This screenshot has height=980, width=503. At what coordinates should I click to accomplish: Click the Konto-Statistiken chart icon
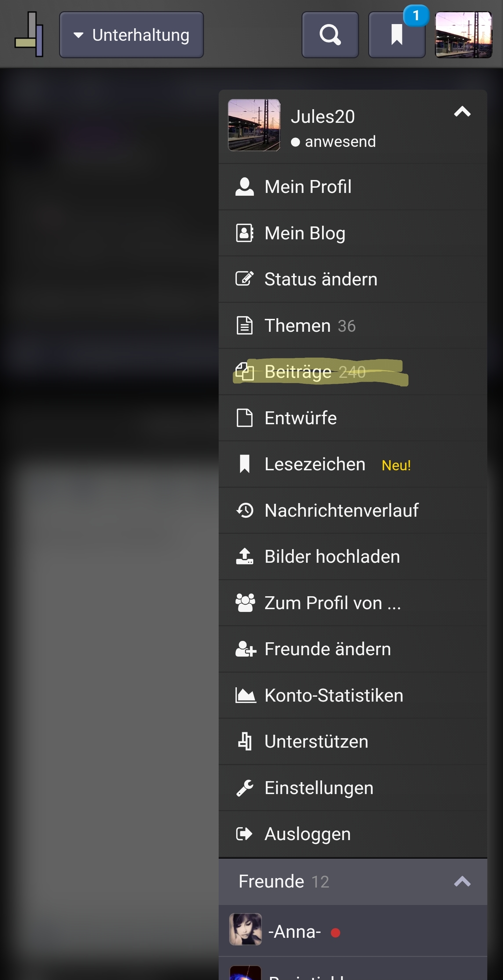(245, 695)
